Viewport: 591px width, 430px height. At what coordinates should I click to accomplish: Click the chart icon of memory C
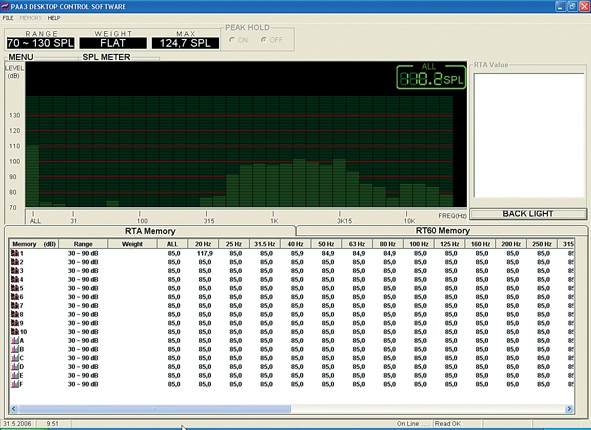[x=15, y=358]
